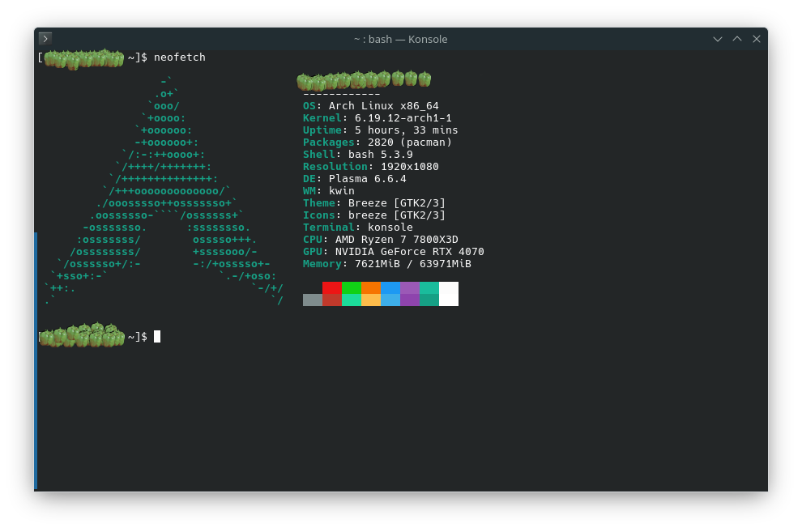Select the 'Shell: bash 5.3.9' line
The height and width of the screenshot is (532, 802).
click(358, 155)
